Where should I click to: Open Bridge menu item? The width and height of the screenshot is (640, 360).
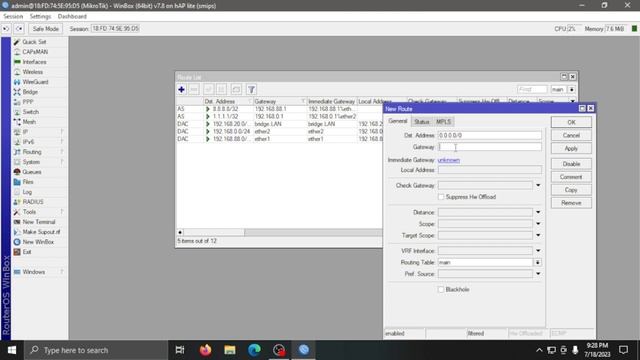coord(30,92)
